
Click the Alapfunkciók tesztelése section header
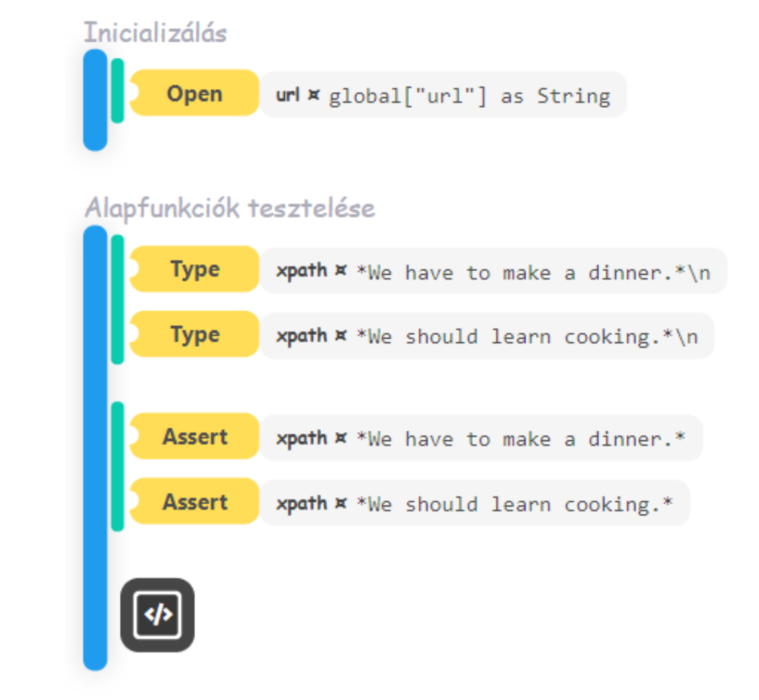231,207
